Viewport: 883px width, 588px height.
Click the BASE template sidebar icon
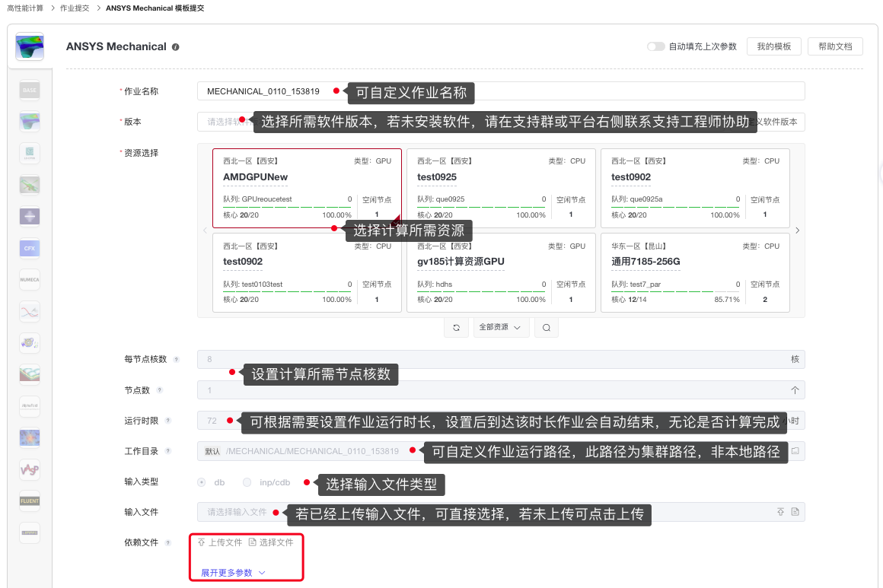tap(30, 91)
